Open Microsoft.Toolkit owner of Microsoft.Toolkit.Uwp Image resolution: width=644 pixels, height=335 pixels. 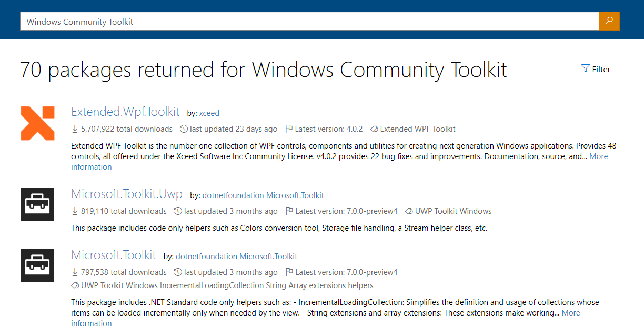pos(295,195)
